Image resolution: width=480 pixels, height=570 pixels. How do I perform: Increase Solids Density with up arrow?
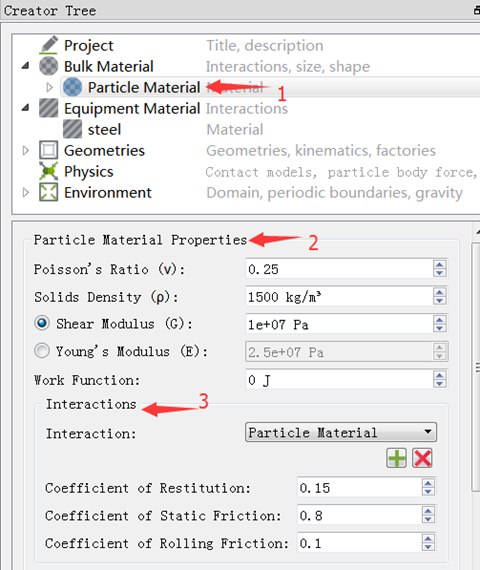click(440, 292)
